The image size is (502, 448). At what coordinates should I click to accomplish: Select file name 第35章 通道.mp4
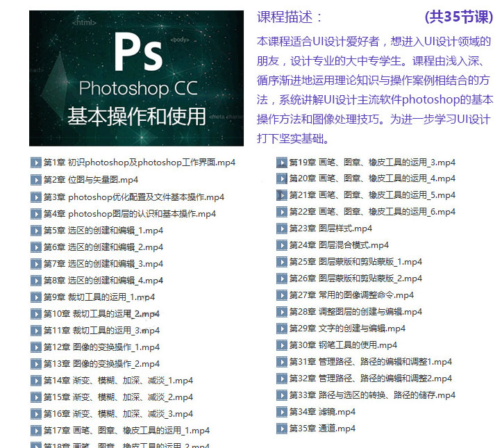[x=322, y=429]
